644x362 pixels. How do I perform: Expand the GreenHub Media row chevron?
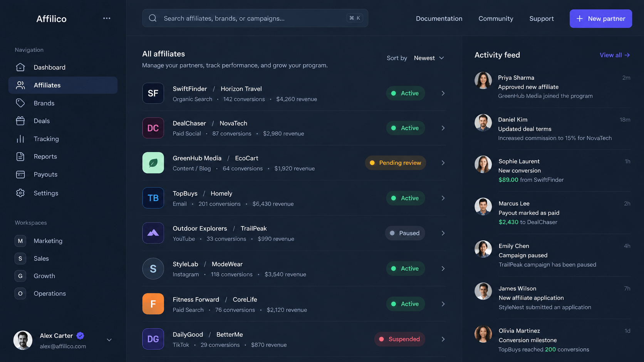[x=443, y=163]
